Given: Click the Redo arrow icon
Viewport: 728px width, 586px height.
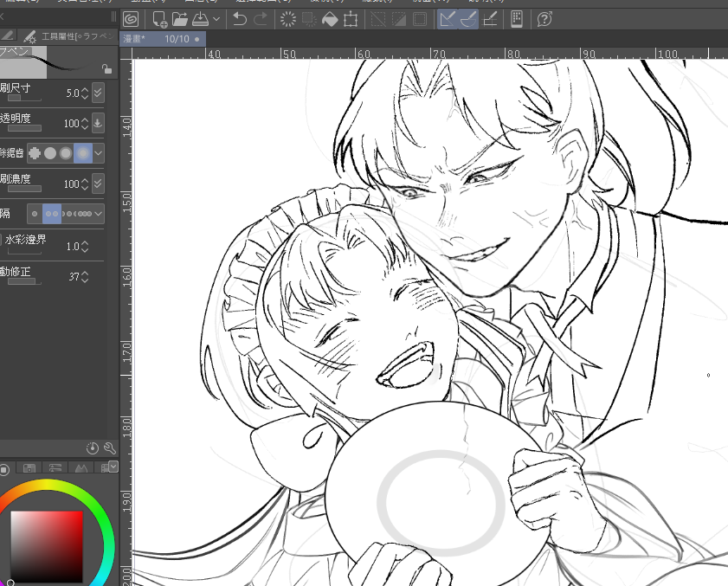Looking at the screenshot, I should 261,20.
